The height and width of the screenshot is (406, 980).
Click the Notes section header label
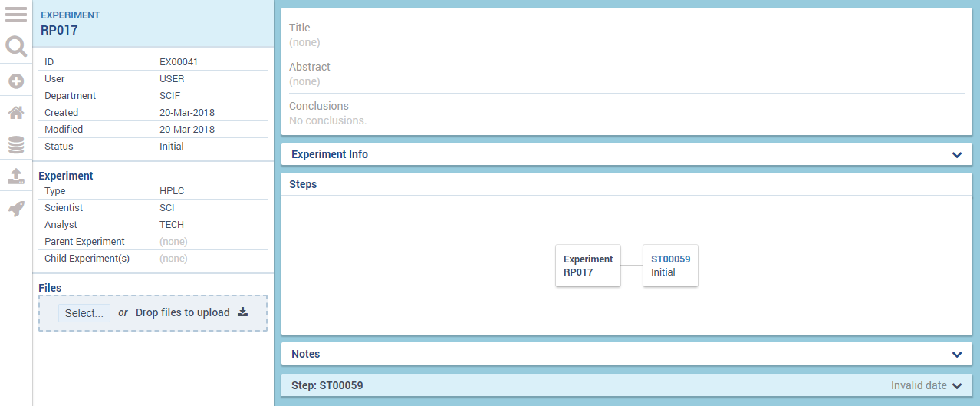tap(306, 355)
